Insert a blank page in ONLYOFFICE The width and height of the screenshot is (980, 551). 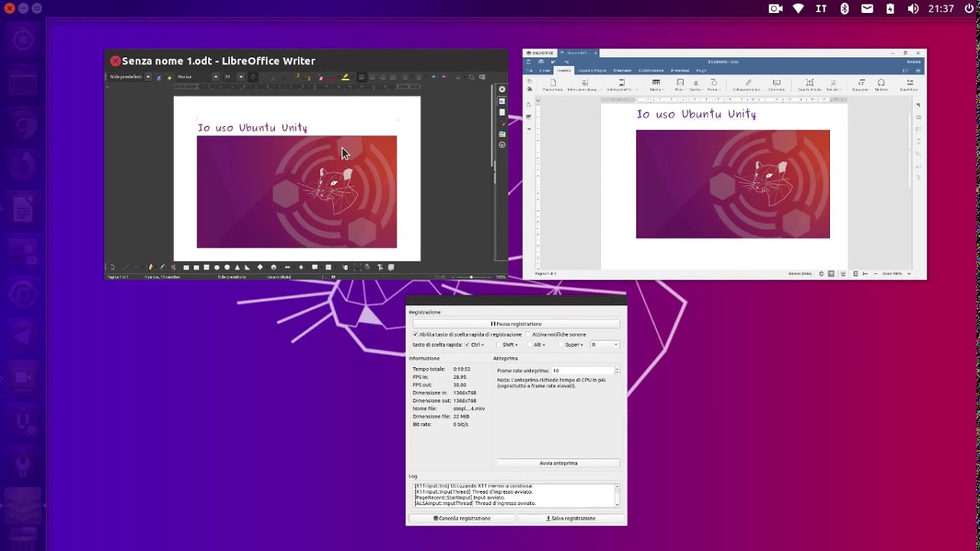point(553,85)
